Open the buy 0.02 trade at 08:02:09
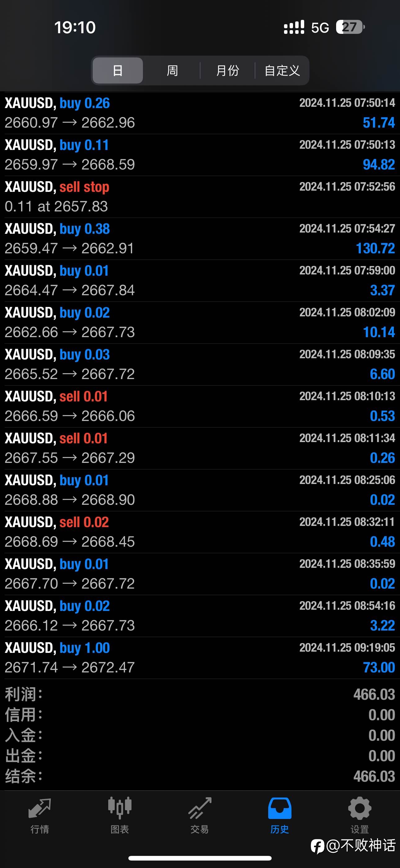Screen dimensions: 400x868 point(200,323)
